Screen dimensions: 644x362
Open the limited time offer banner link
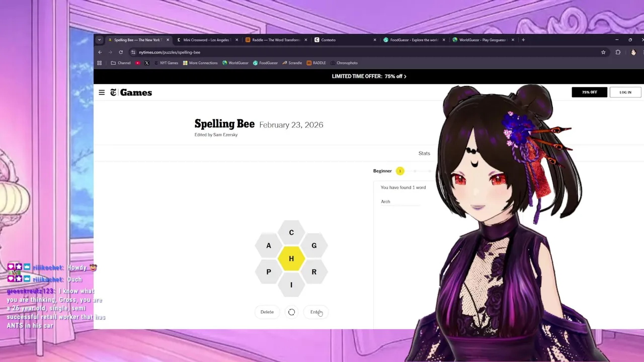click(x=369, y=76)
